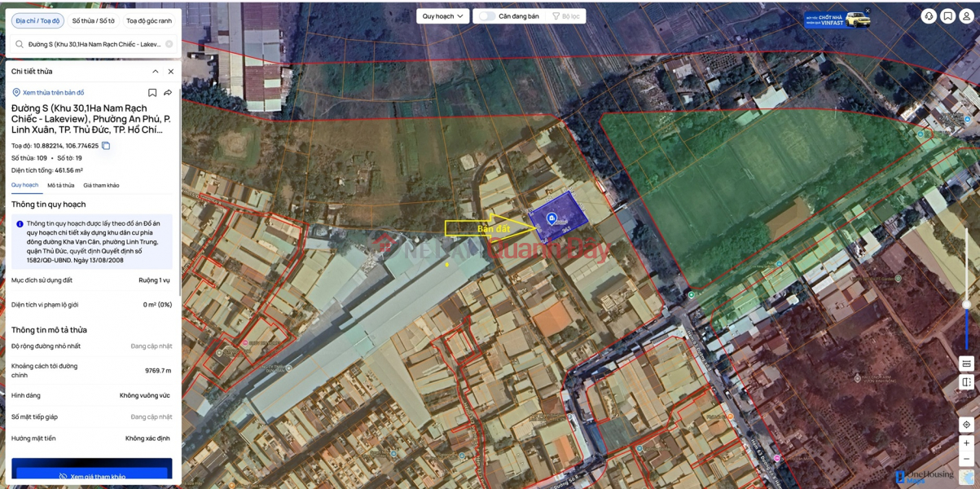The image size is (980, 489).
Task: Collapse the Chi tiết thửa panel
Action: pos(155,71)
